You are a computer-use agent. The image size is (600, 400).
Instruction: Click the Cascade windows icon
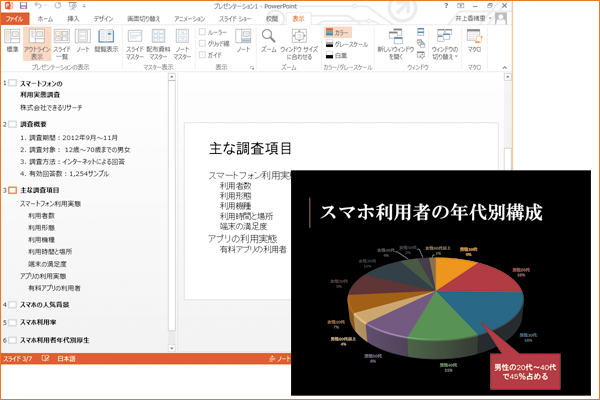[421, 43]
